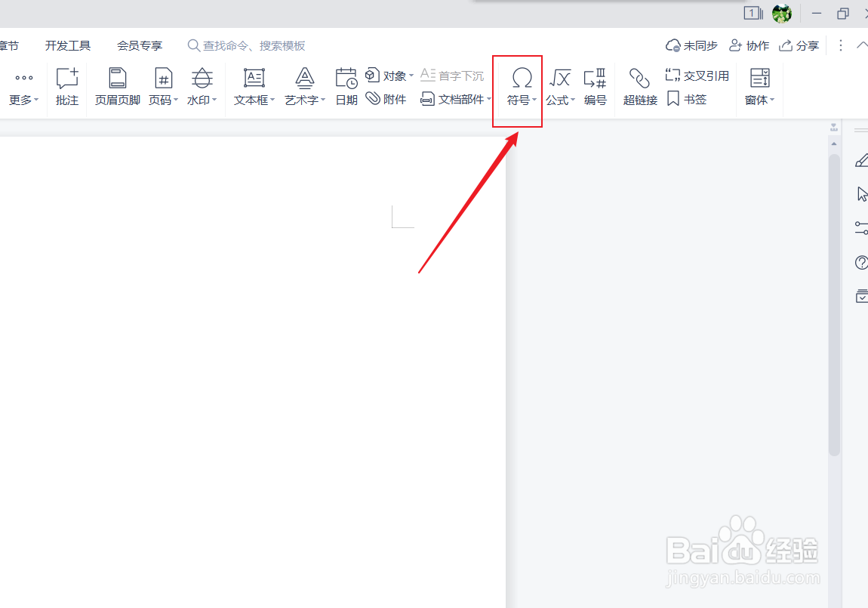Expand the 水印 dropdown arrow
Image resolution: width=868 pixels, height=608 pixels.
point(214,100)
